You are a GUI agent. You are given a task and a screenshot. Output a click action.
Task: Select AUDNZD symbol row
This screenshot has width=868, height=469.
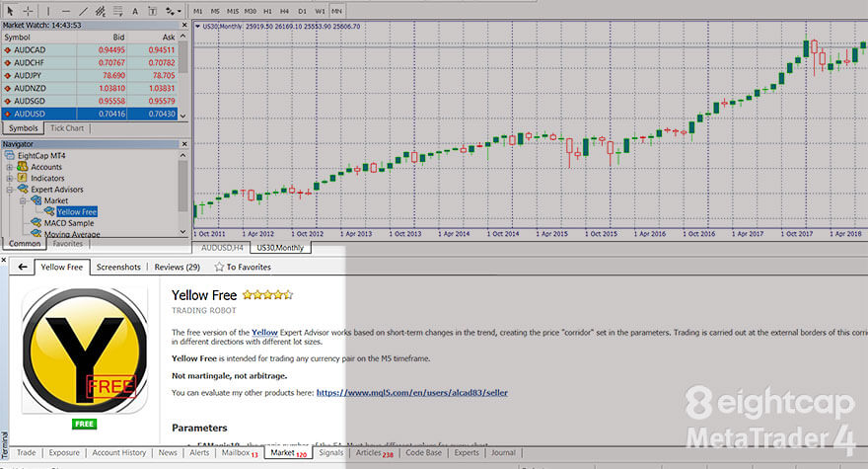[x=90, y=88]
